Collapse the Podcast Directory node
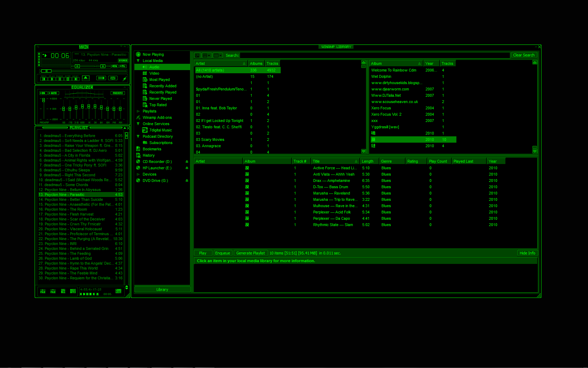The height and width of the screenshot is (368, 588). pos(138,136)
